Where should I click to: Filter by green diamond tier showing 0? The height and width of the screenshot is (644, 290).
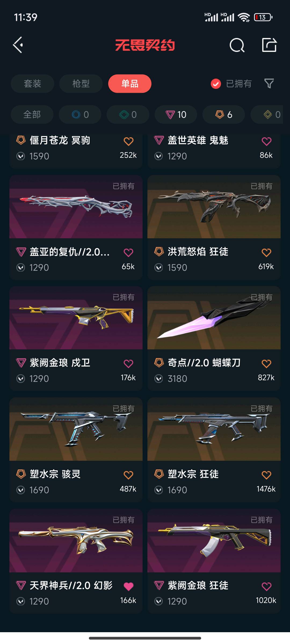128,115
